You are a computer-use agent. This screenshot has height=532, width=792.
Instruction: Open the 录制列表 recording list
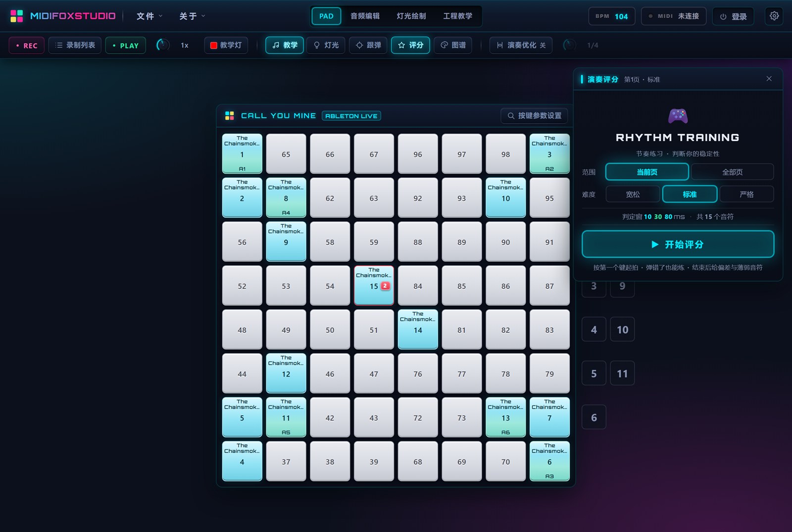(75, 45)
